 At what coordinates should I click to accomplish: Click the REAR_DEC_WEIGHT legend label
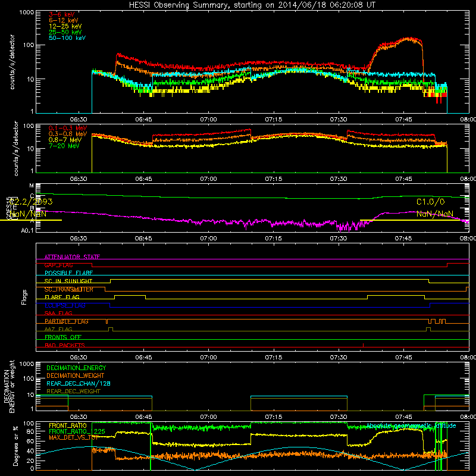tap(73, 392)
